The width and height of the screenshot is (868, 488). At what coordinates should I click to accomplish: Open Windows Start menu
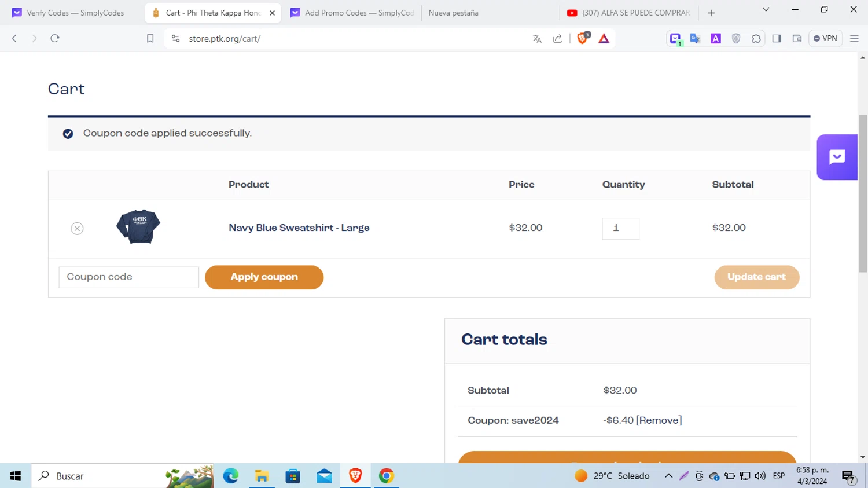click(16, 476)
